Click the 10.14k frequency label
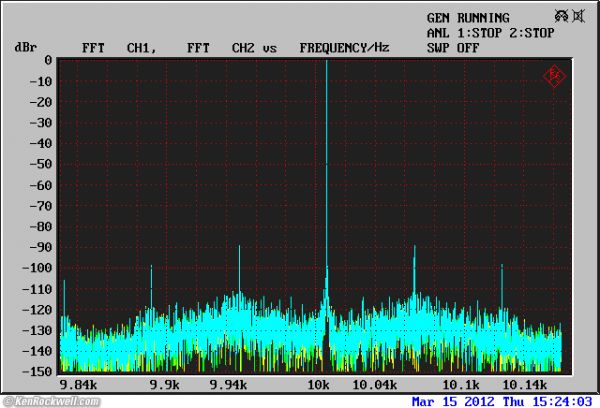Viewport: 600px width, 408px height. pos(524,385)
